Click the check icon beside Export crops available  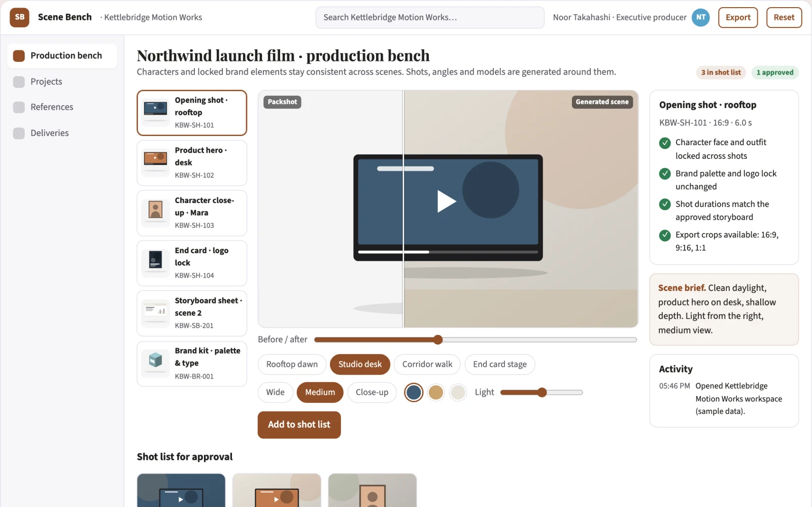[x=665, y=235]
